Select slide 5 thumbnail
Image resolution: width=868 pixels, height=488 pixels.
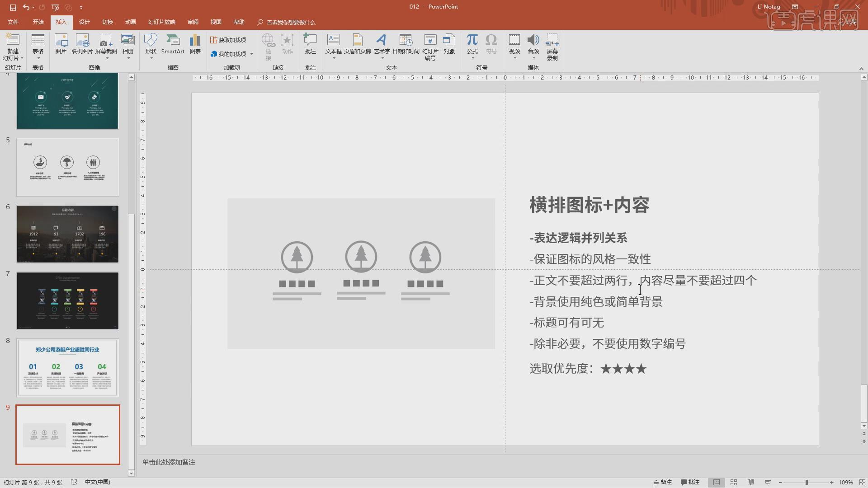[x=68, y=167]
